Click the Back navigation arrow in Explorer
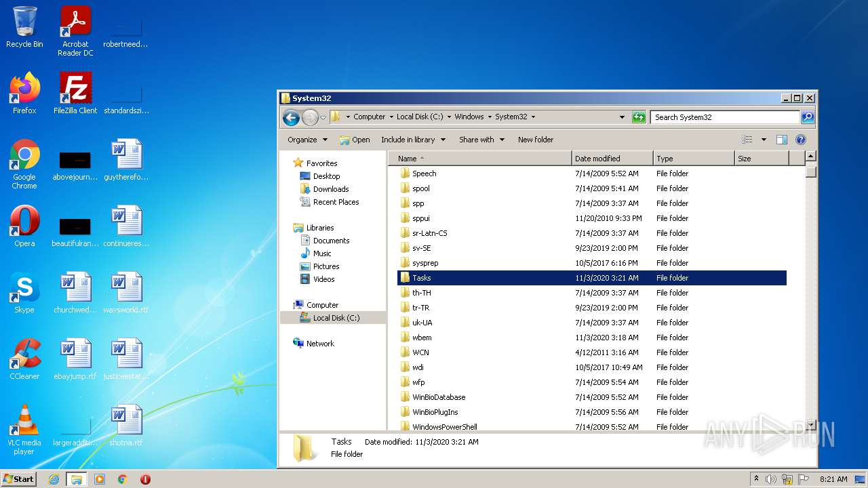The height and width of the screenshot is (488, 868). click(x=291, y=117)
